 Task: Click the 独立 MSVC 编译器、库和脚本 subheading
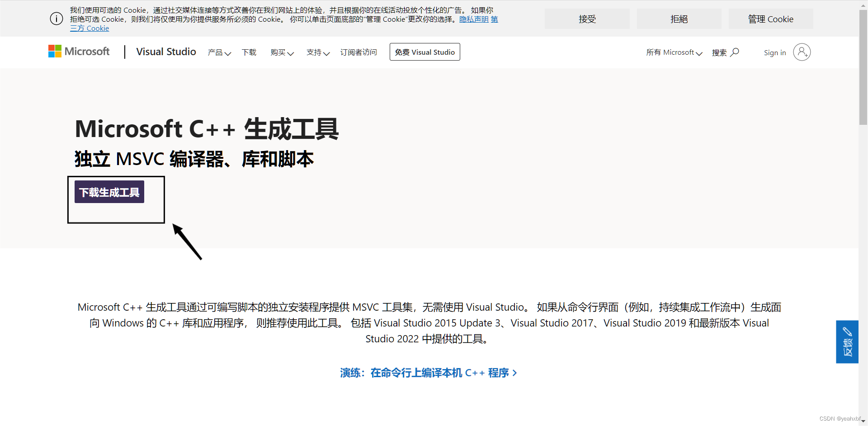[x=194, y=159]
